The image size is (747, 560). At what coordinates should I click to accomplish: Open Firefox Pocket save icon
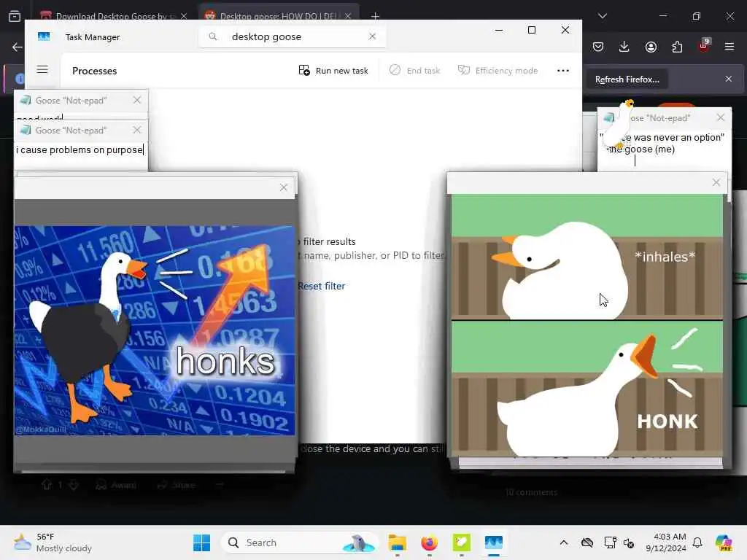point(598,47)
